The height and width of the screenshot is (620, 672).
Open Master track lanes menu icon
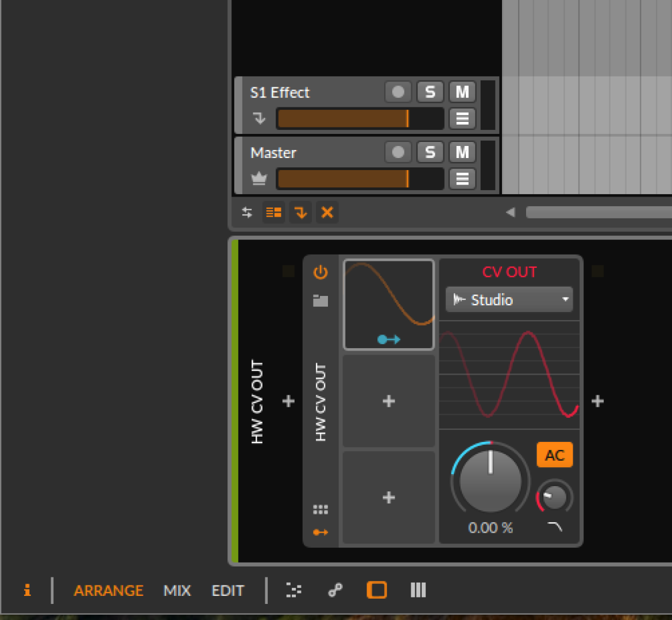pos(462,179)
